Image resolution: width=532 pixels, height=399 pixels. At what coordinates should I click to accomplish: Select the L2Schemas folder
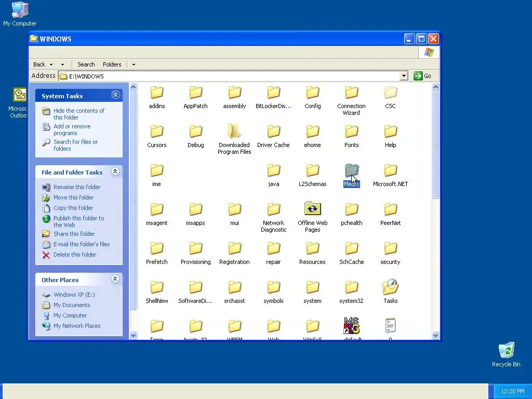[312, 176]
